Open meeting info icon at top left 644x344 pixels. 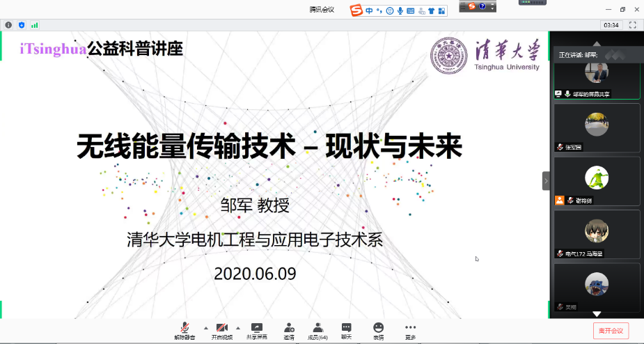click(9, 25)
